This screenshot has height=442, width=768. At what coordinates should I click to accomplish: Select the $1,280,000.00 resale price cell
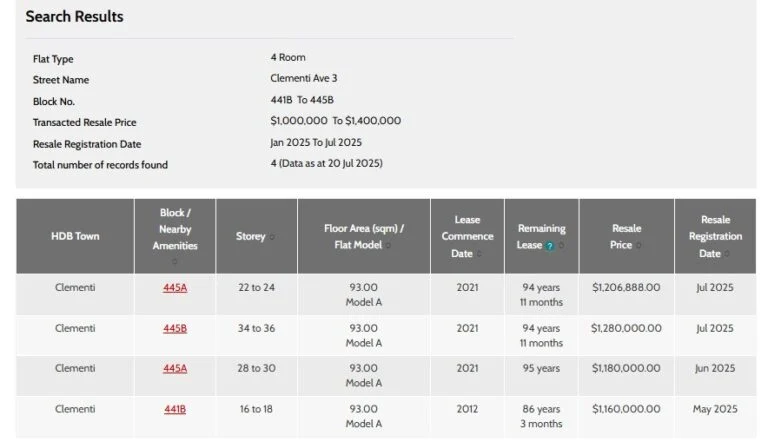pos(626,328)
